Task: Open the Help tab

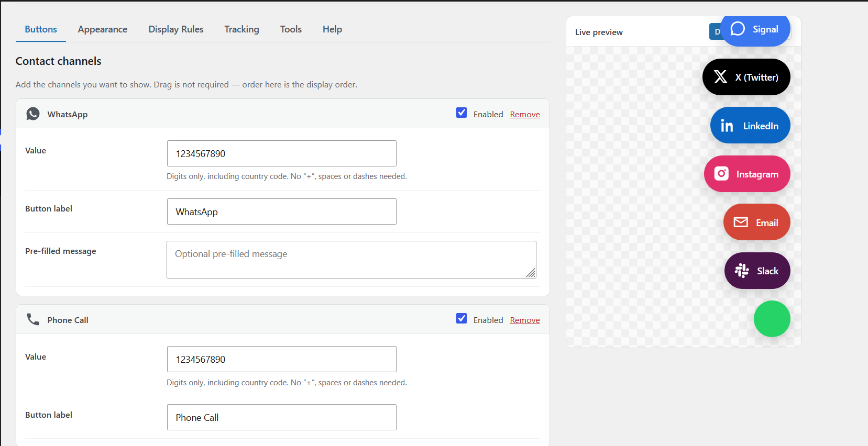Action: pos(332,29)
